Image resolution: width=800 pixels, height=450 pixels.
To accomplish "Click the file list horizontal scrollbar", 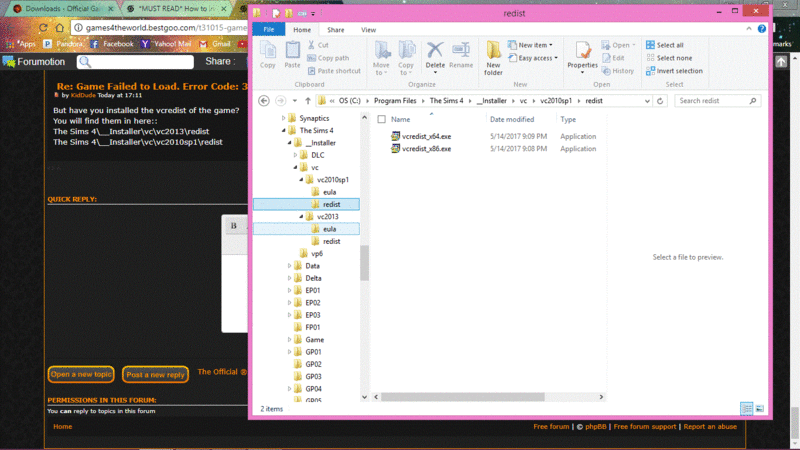I will coord(463,397).
